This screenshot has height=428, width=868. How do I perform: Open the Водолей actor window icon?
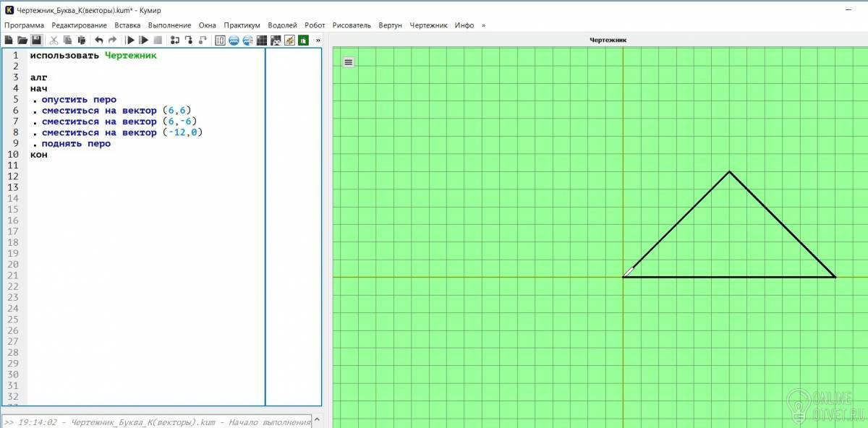point(234,40)
